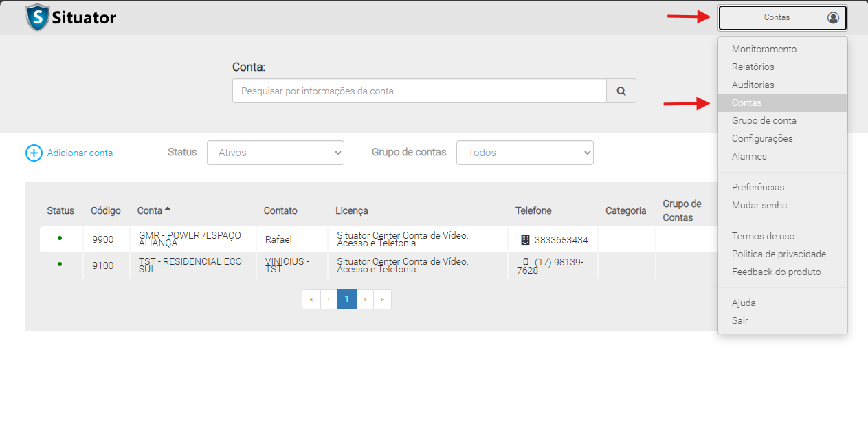Viewport: 868px width, 436px height.
Task: Sort by Conta column arrow
Action: 168,208
